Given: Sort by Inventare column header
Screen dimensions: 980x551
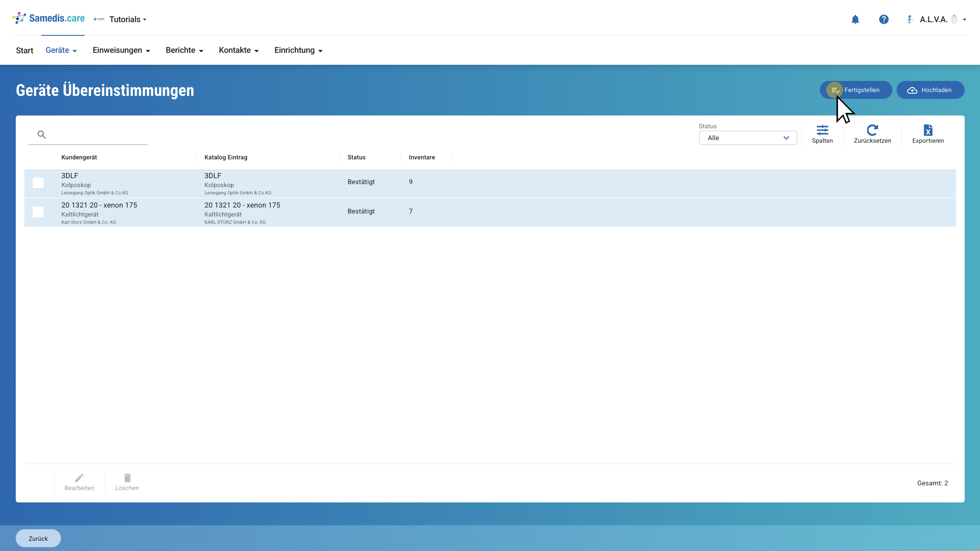Looking at the screenshot, I should coord(422,157).
